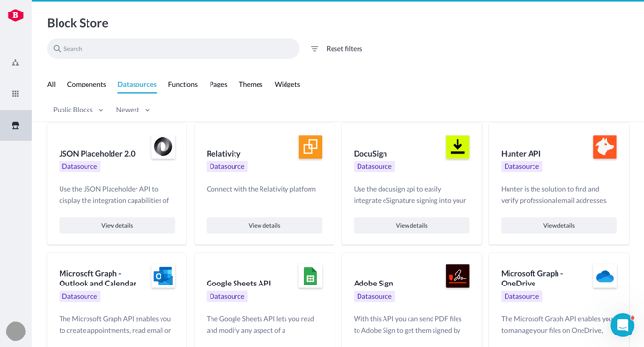The height and width of the screenshot is (347, 644).
Task: View details of the Relativity block
Action: tap(264, 226)
